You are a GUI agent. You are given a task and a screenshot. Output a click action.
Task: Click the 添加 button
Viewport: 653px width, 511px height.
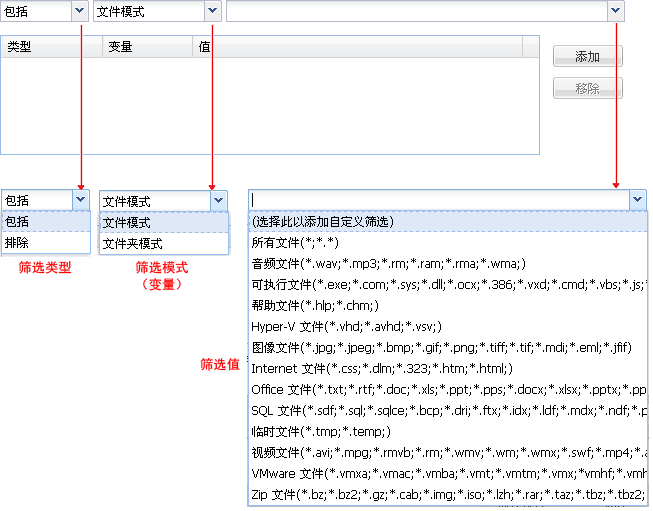click(x=588, y=56)
